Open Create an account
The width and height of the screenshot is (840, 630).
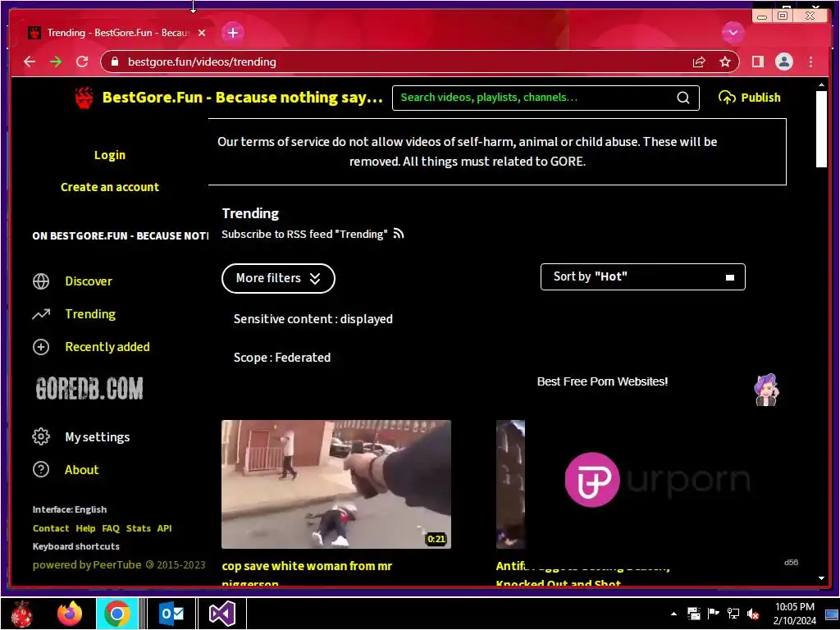[110, 187]
